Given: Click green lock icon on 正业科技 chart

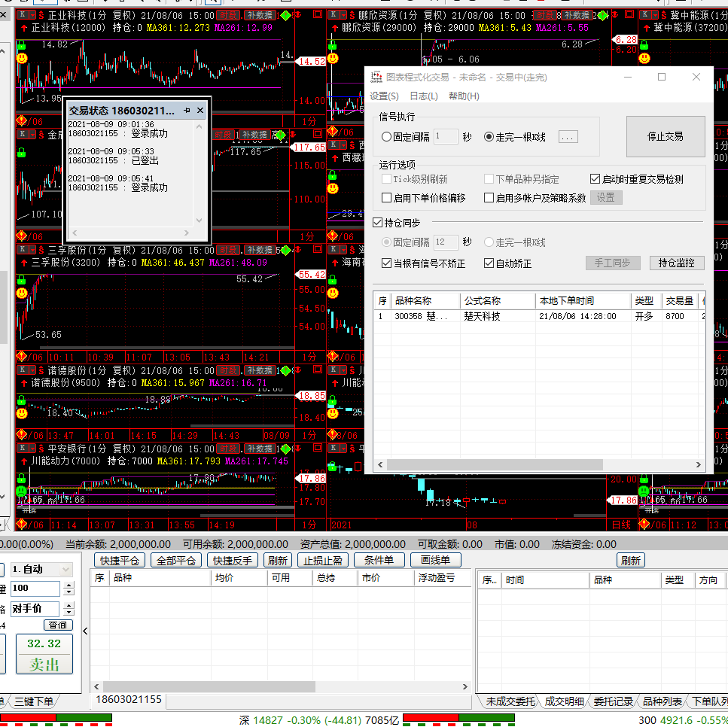Looking at the screenshot, I should 22,45.
